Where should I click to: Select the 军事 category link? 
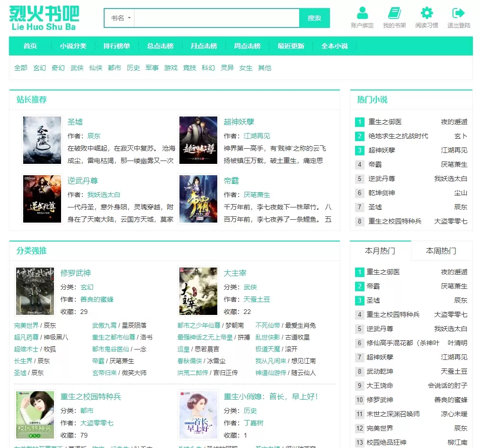(152, 68)
